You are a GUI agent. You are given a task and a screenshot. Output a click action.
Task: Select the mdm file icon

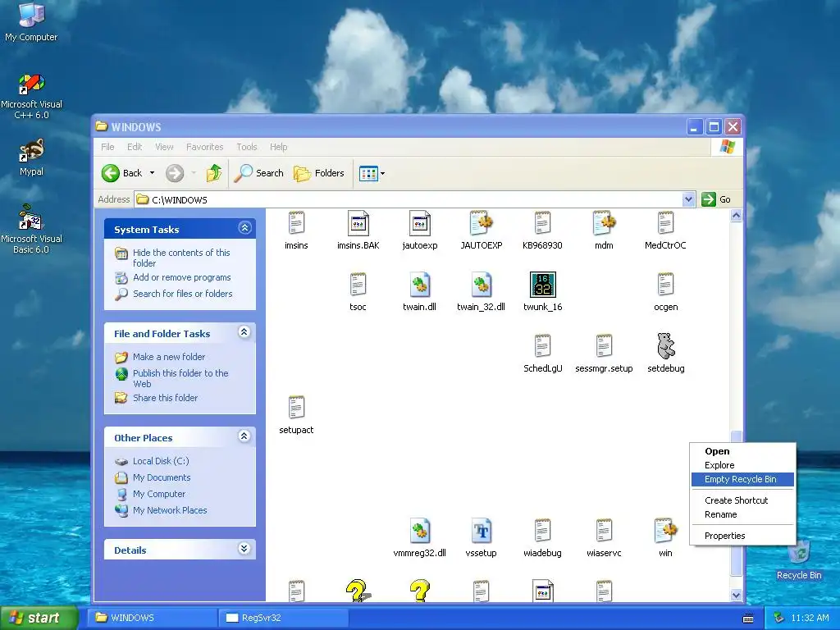pos(605,223)
